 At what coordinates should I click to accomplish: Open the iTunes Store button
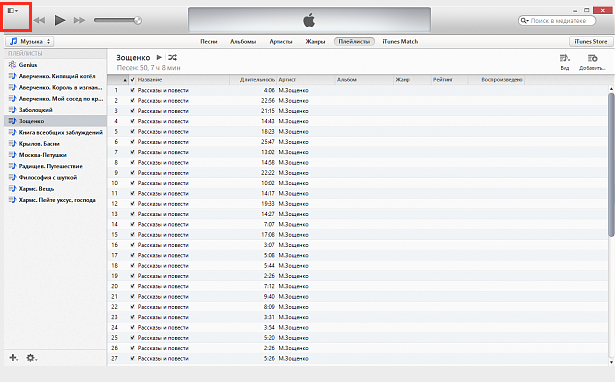[591, 42]
